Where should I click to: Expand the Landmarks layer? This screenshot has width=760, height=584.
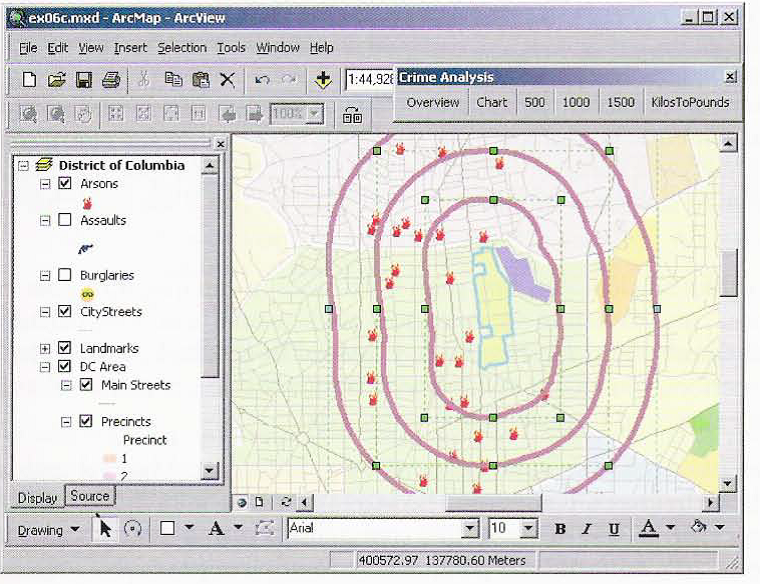[x=45, y=348]
